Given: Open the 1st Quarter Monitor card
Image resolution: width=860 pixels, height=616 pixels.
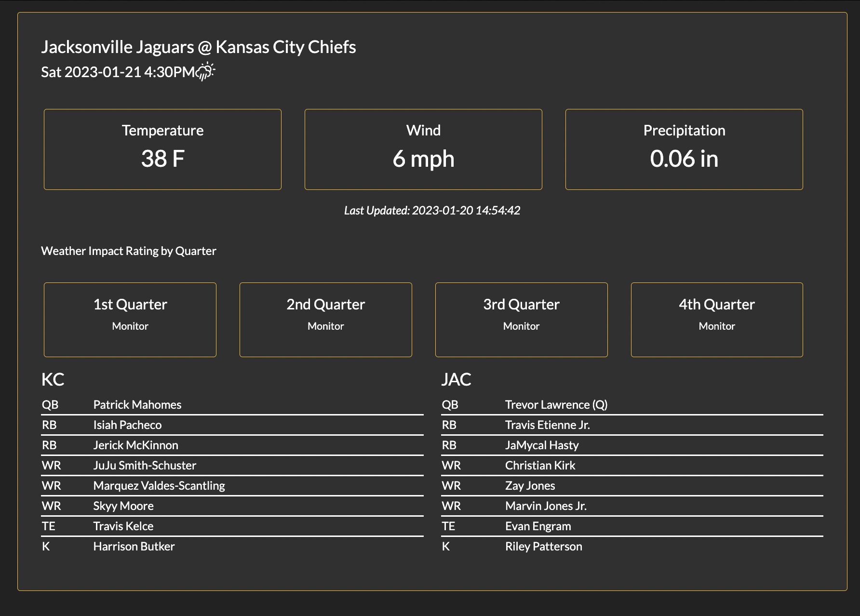Looking at the screenshot, I should 130,320.
